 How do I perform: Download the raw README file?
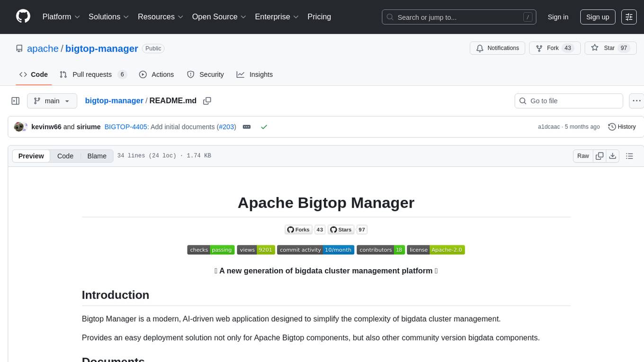coord(612,156)
